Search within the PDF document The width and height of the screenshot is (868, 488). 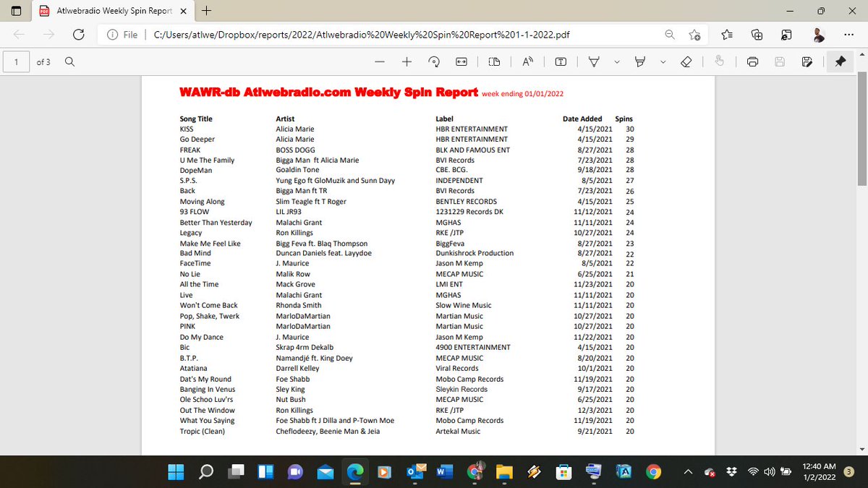[70, 61]
